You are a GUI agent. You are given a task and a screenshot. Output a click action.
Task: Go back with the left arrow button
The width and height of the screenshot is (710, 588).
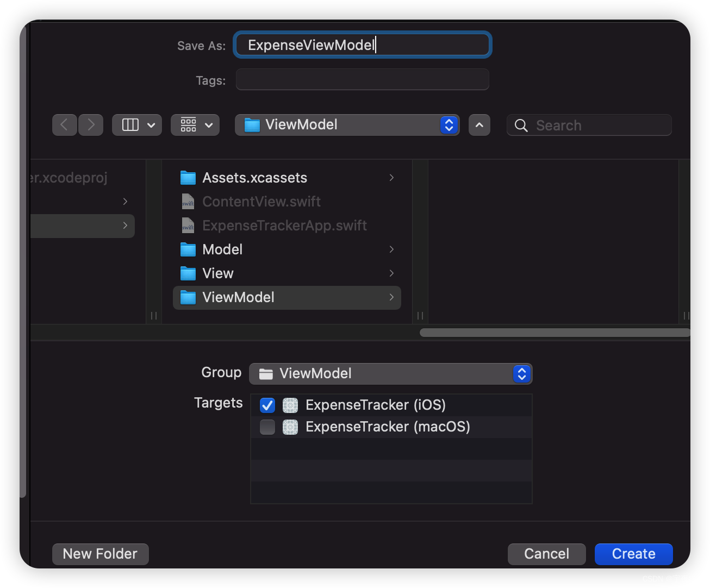click(64, 125)
